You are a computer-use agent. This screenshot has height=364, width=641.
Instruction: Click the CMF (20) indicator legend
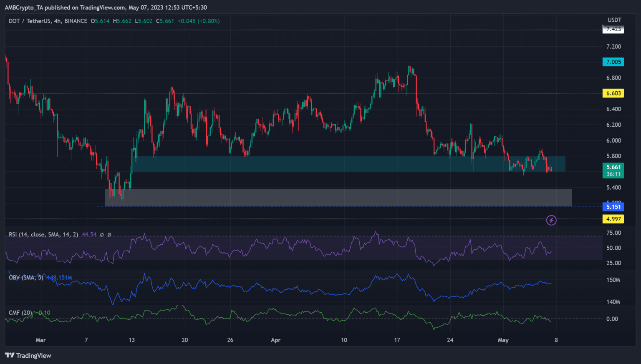pos(20,313)
